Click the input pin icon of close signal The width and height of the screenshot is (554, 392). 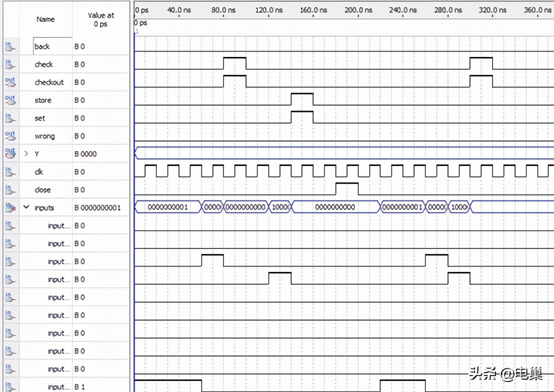(x=10, y=190)
